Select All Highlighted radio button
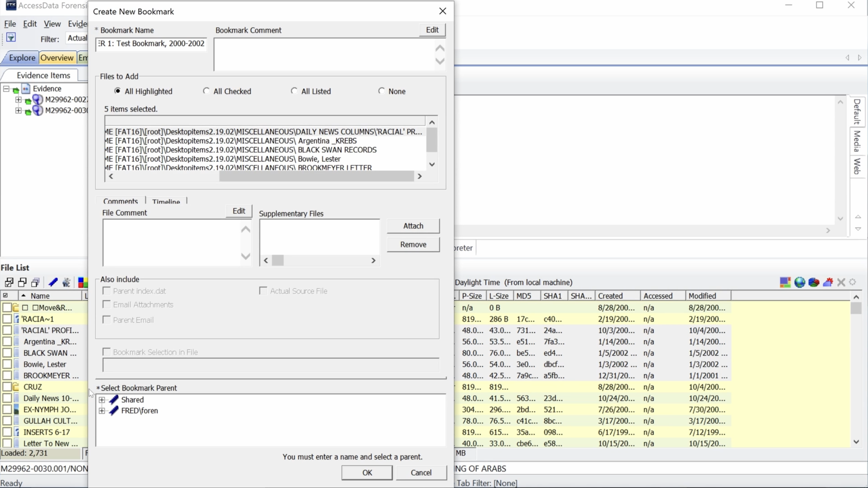 [117, 91]
